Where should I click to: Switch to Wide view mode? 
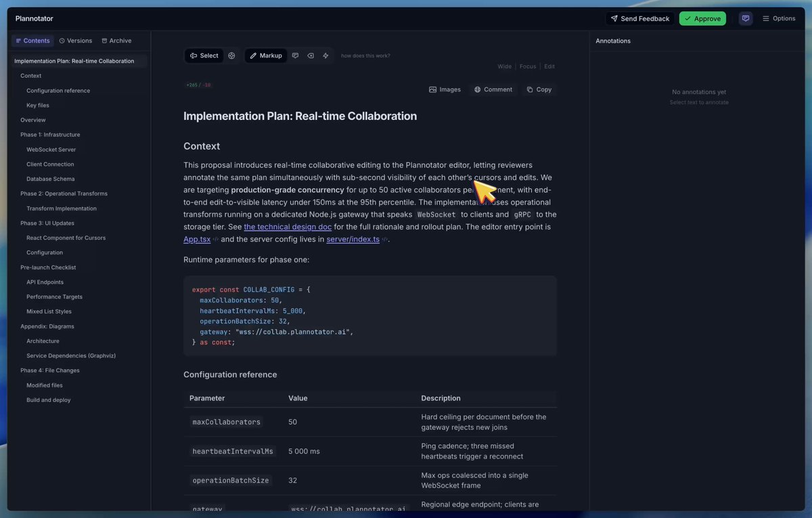[x=505, y=66]
